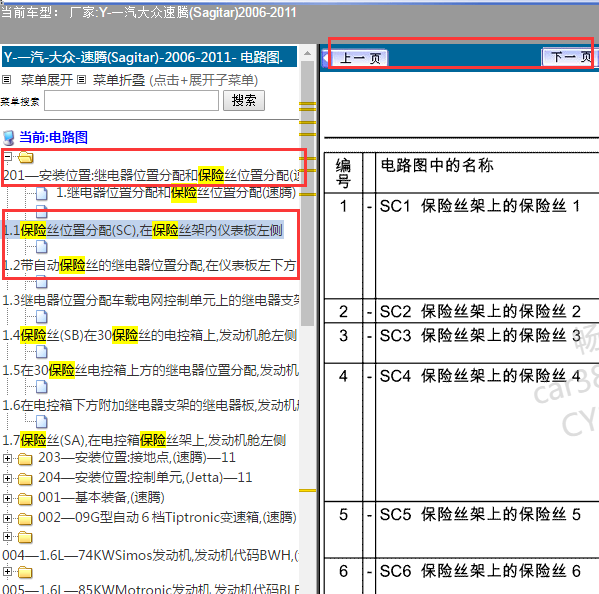Select 004—1.6L—74KWSimos发动机 BWH entry
Viewport: 599px width, 594px height.
coord(151,555)
